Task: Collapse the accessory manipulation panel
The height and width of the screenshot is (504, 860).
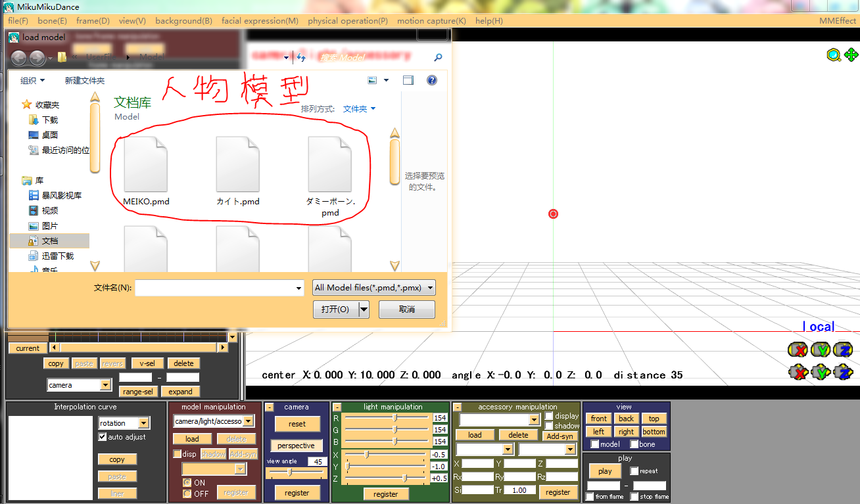Action: click(457, 407)
